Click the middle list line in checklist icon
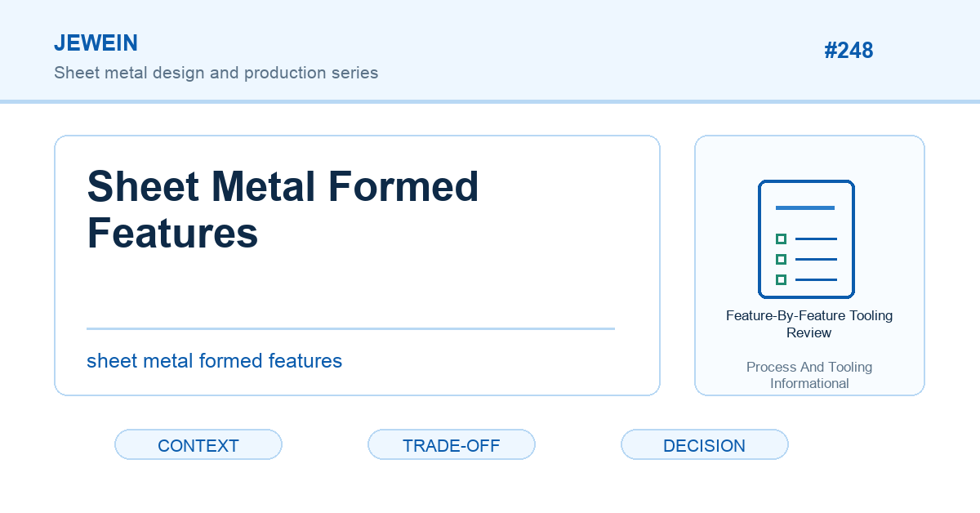 tap(816, 259)
